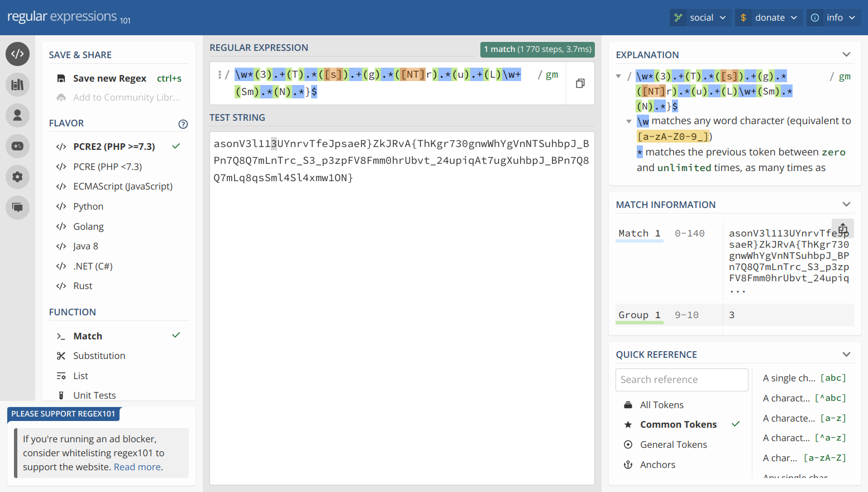This screenshot has width=868, height=492.
Task: Click the Read more link
Action: coord(137,467)
